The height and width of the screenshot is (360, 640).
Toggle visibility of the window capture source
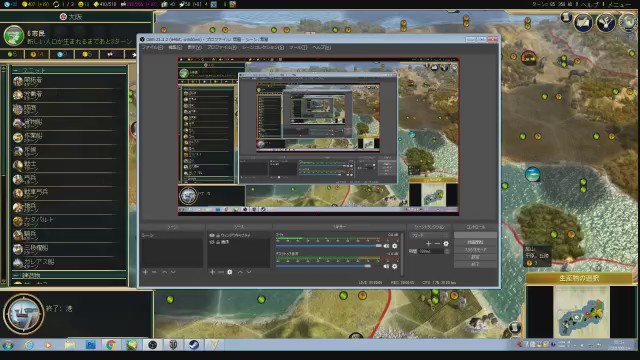coord(211,236)
